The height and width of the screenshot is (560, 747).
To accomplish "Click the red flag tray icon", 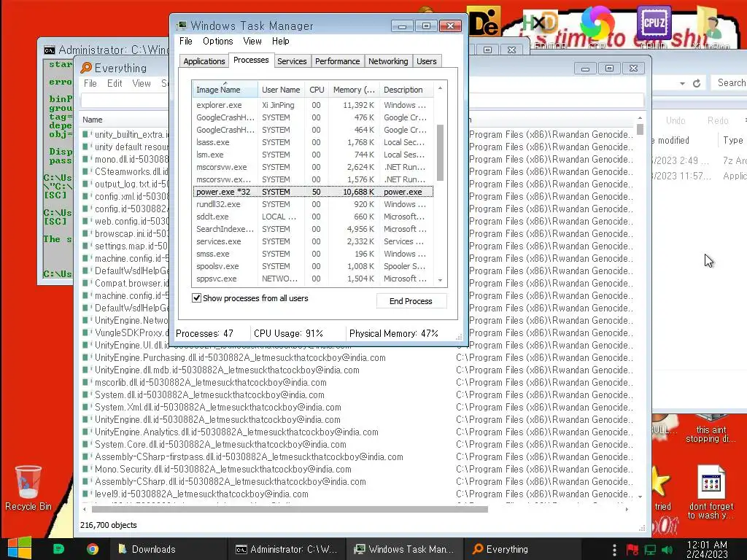I will click(x=632, y=550).
